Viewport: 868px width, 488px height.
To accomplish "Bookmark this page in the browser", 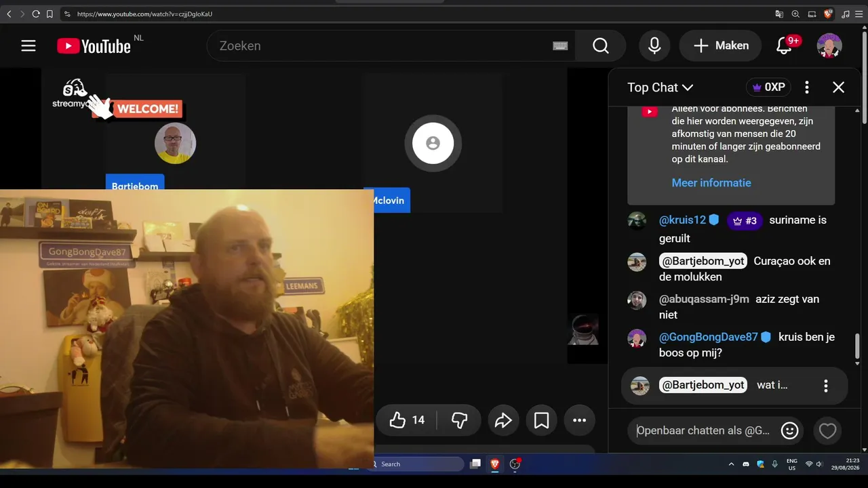I will tap(50, 14).
